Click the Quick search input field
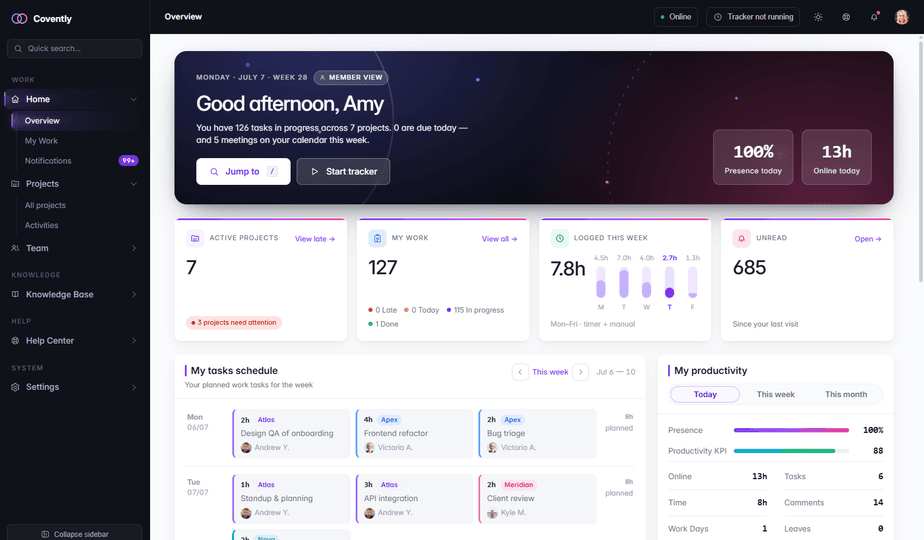 click(x=74, y=48)
